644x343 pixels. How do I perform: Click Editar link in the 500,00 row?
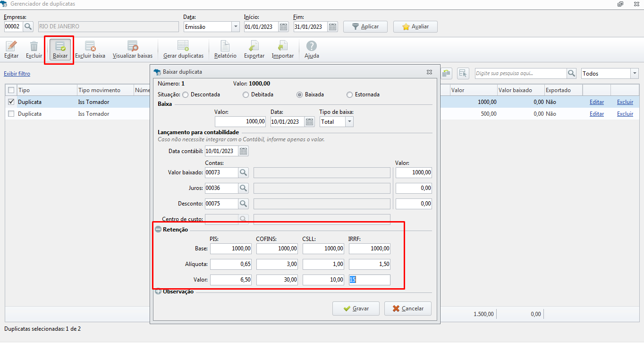point(597,114)
